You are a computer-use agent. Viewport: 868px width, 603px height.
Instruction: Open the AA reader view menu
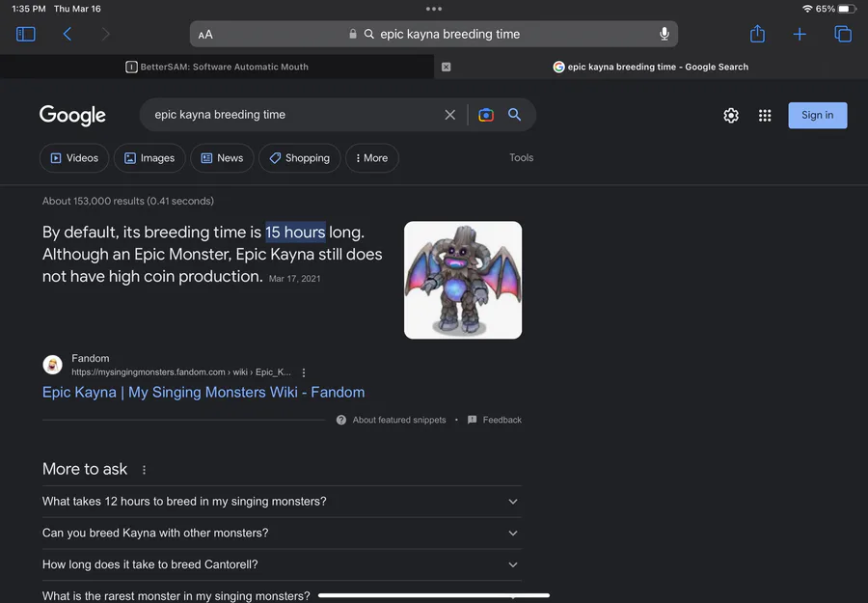pyautogui.click(x=205, y=35)
